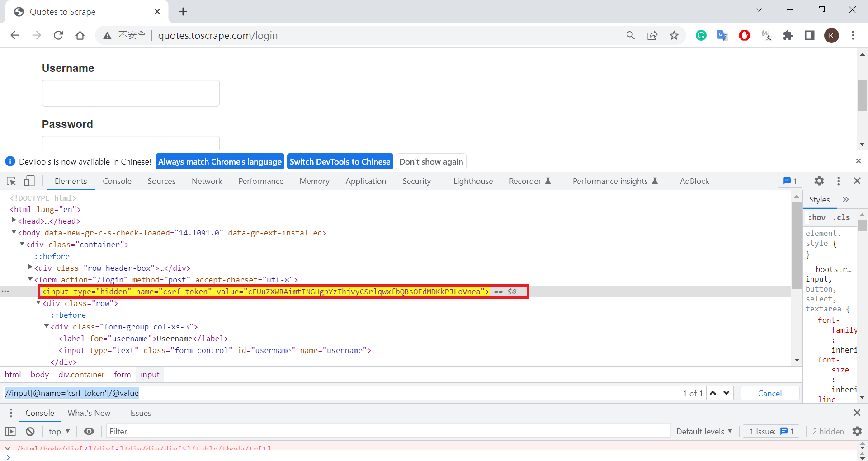Reload the page
868x461 pixels.
pos(58,36)
